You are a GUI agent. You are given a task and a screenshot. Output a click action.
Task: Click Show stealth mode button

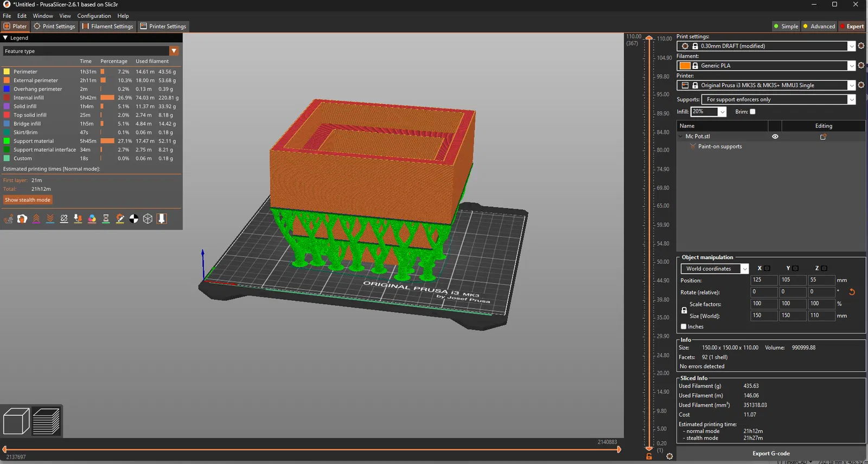tap(28, 200)
